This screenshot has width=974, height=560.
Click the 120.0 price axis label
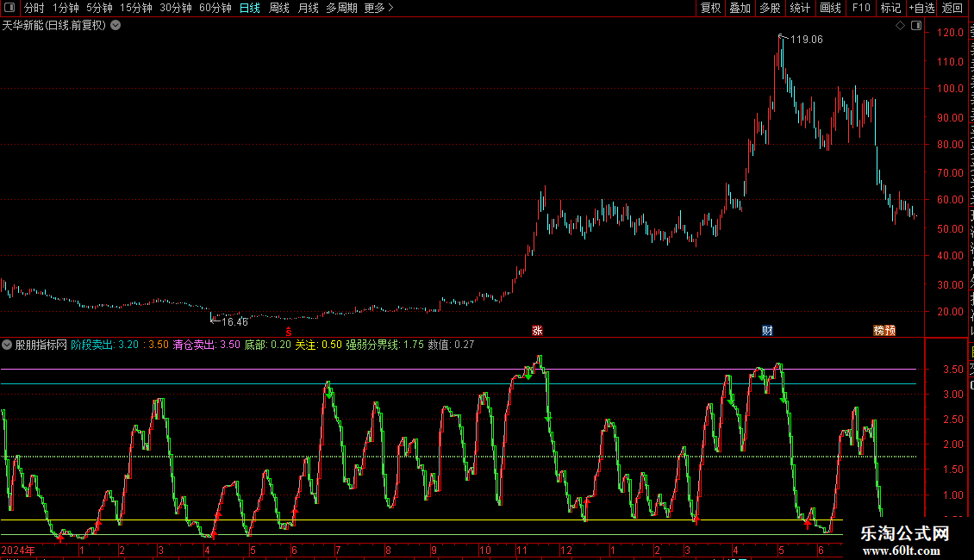point(951,32)
